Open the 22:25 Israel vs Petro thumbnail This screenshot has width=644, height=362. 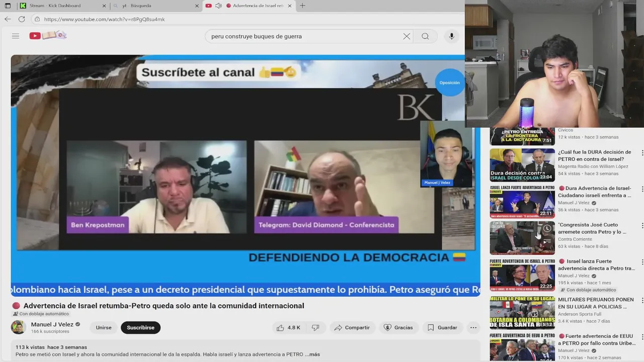(522, 275)
